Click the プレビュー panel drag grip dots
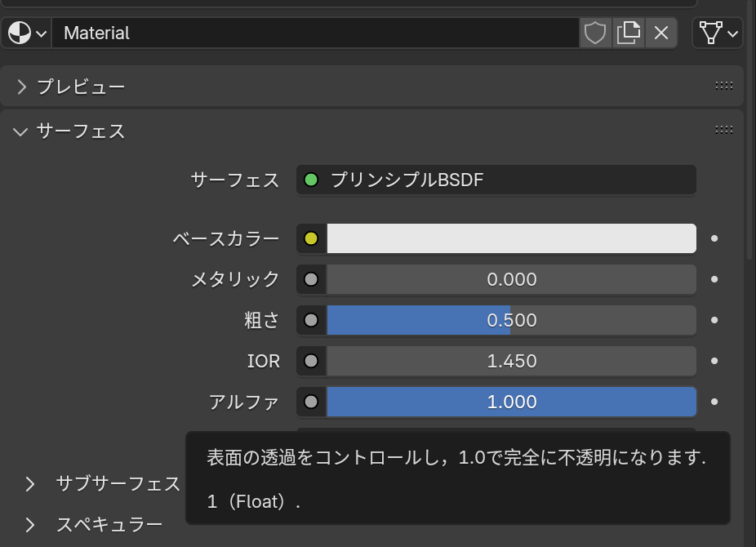 click(x=723, y=86)
